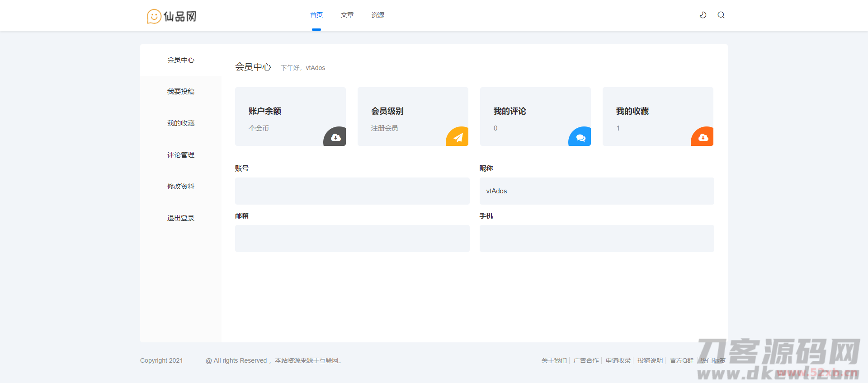This screenshot has width=868, height=383.
Task: Click the orange cloud download icon
Action: click(x=703, y=137)
